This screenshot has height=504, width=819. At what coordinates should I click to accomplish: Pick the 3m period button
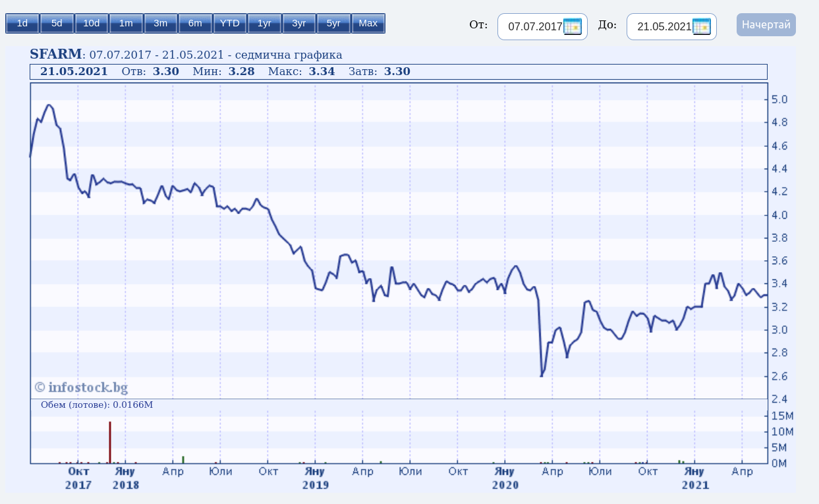(161, 24)
